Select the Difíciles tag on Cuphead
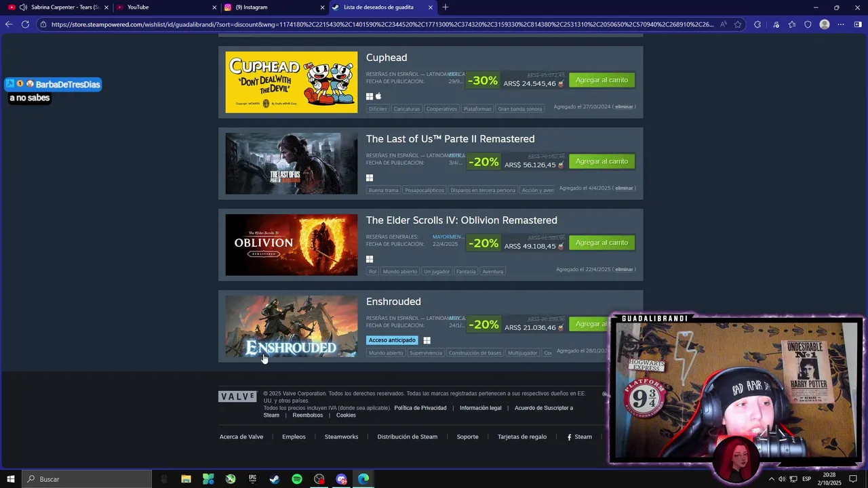The image size is (868, 488). coord(378,109)
